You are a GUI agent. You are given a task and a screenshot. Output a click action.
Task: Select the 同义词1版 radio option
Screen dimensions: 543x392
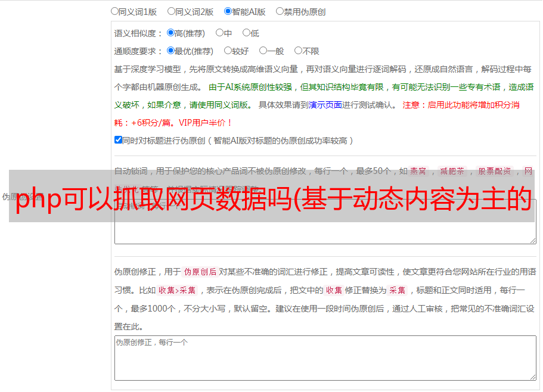[114, 11]
